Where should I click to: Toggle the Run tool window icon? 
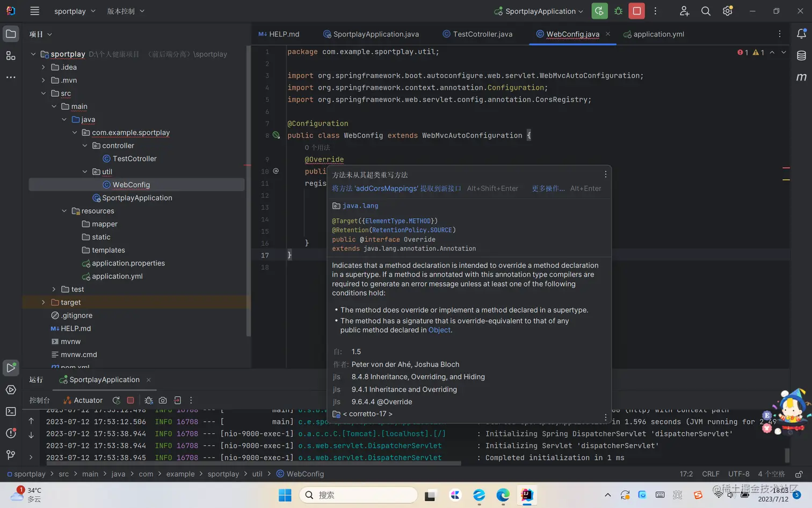tap(11, 368)
